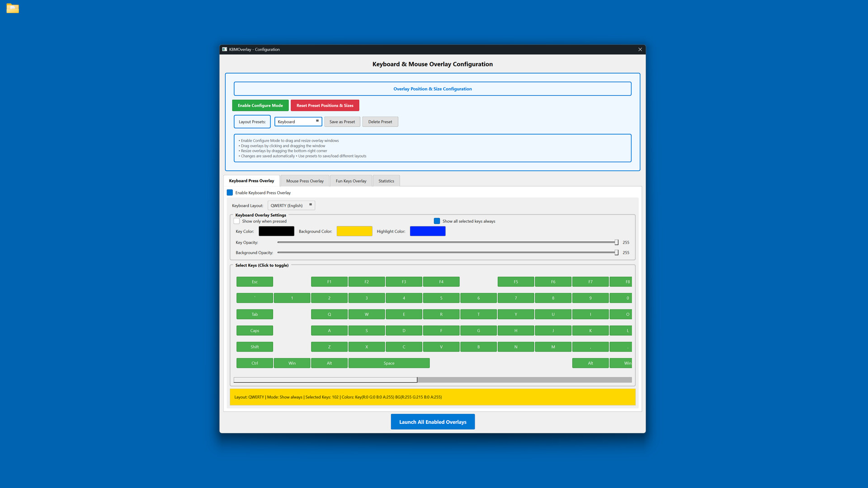The width and height of the screenshot is (868, 488).
Task: Toggle the Space key button
Action: [x=389, y=363]
